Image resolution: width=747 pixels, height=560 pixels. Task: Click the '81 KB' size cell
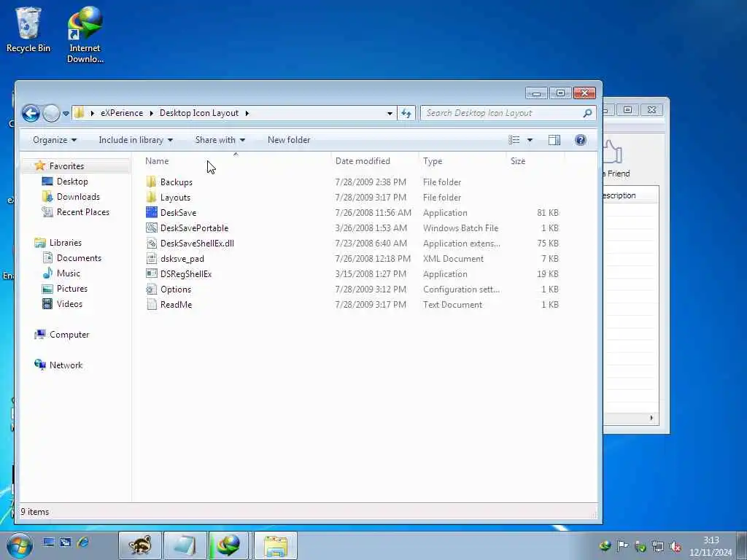point(548,212)
